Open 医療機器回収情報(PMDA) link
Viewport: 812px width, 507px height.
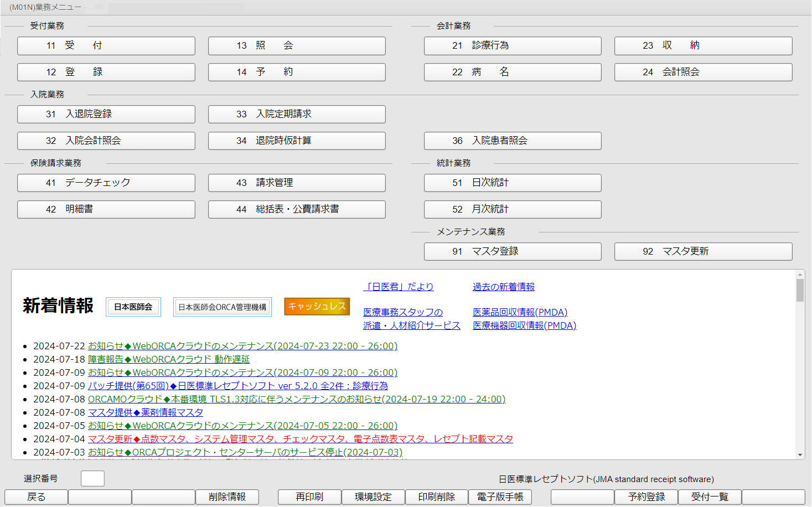[525, 325]
